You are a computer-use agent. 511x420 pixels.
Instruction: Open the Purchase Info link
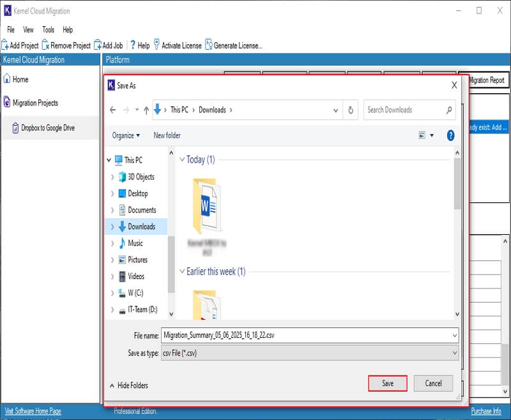[x=486, y=411]
